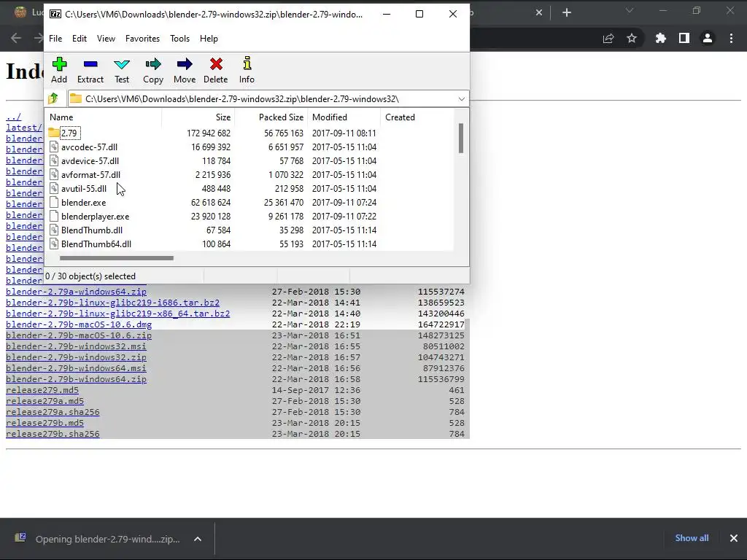Expand the address path dropdown
Image resolution: width=747 pixels, height=560 pixels.
click(x=461, y=99)
